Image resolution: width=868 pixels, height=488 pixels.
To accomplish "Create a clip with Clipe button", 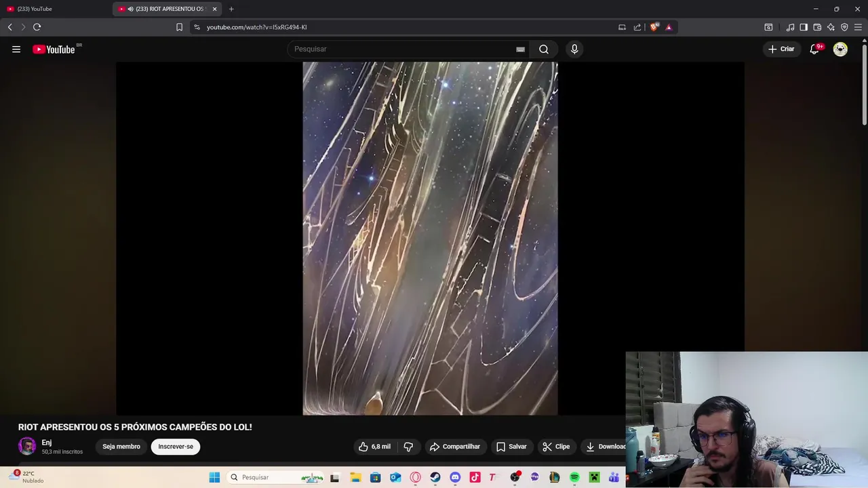I will pos(556,447).
